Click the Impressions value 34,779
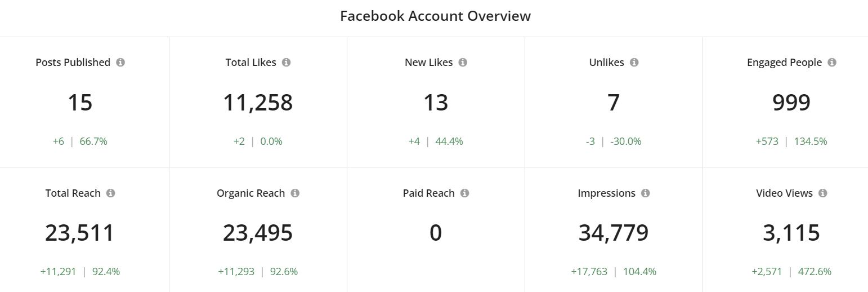Screen dimensions: 868x292 coord(614,233)
